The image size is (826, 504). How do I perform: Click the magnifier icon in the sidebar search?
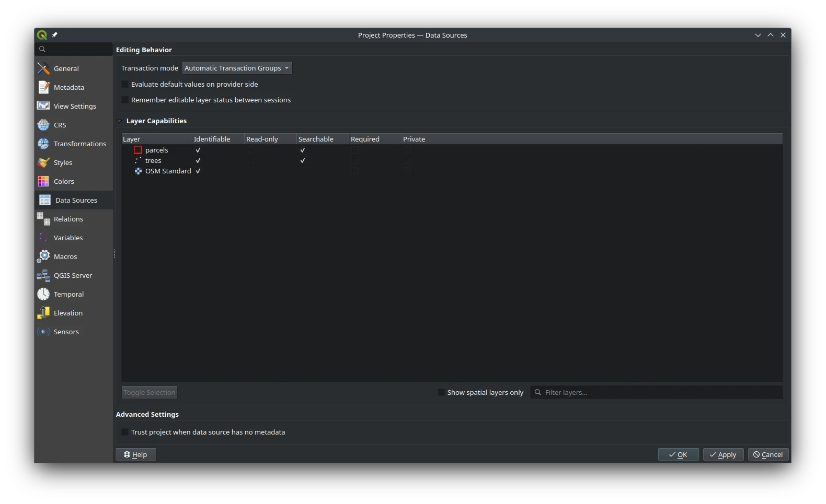tap(42, 49)
